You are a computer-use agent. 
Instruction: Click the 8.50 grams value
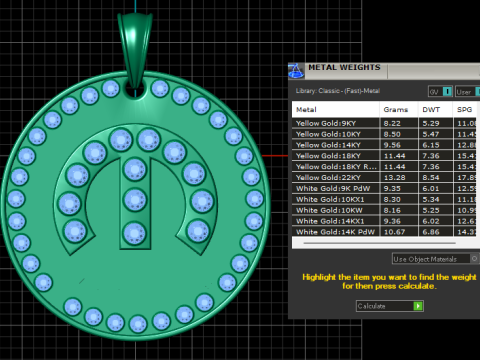point(392,134)
